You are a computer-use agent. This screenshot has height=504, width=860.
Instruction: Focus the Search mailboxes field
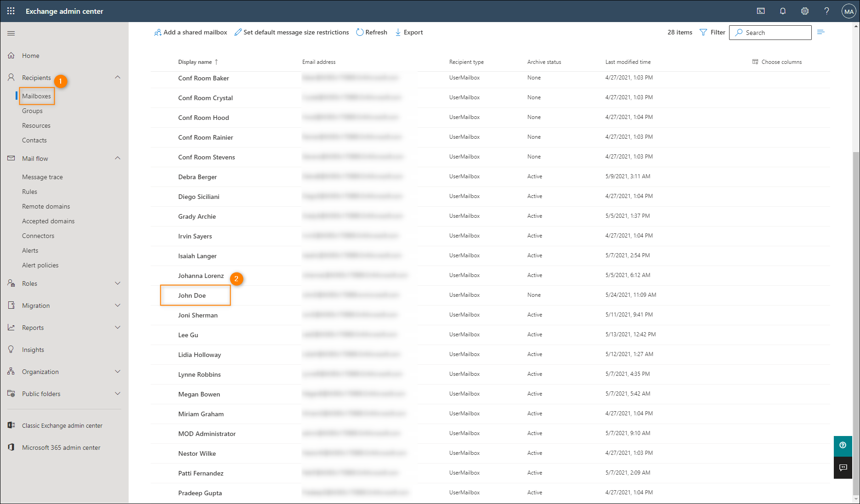click(770, 33)
